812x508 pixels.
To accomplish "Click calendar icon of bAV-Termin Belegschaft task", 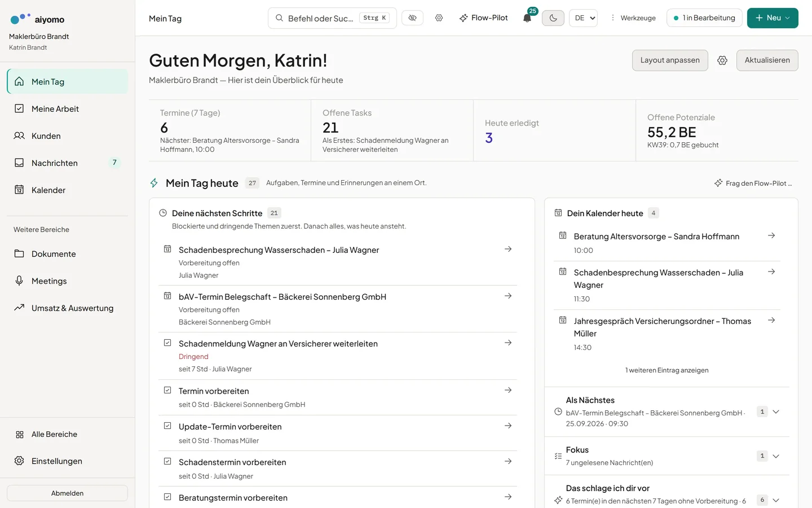I will 167,296.
